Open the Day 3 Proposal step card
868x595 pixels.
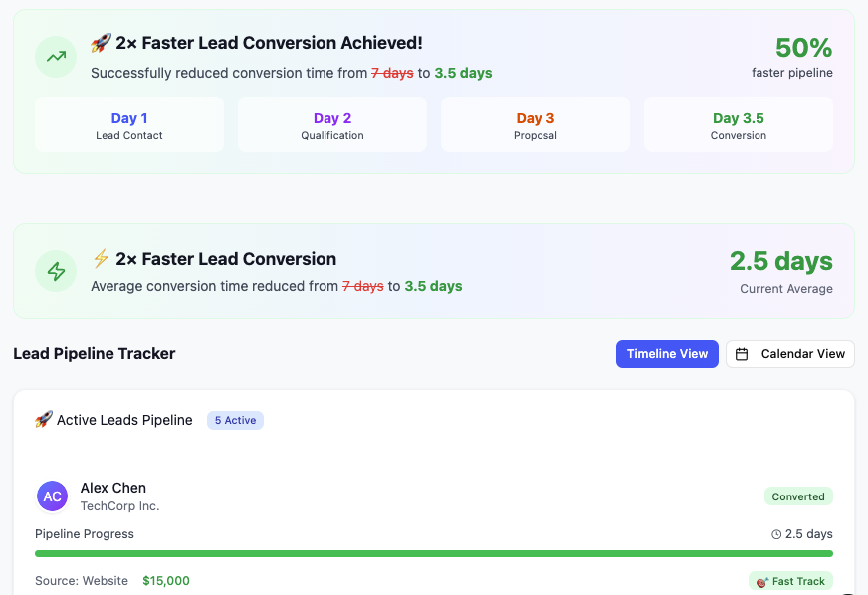(x=536, y=125)
